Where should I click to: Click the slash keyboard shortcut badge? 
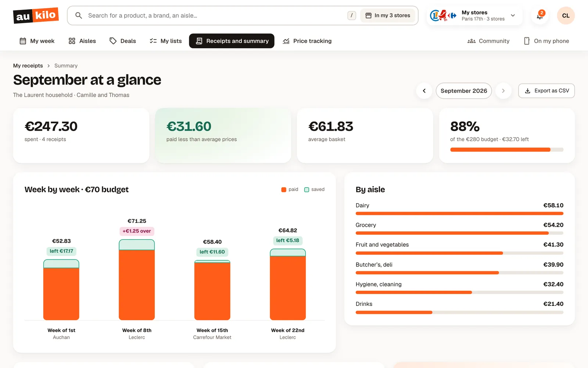(x=352, y=15)
